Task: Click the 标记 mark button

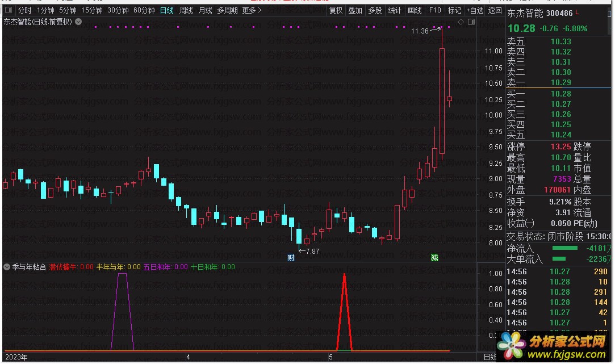Action: pos(455,11)
